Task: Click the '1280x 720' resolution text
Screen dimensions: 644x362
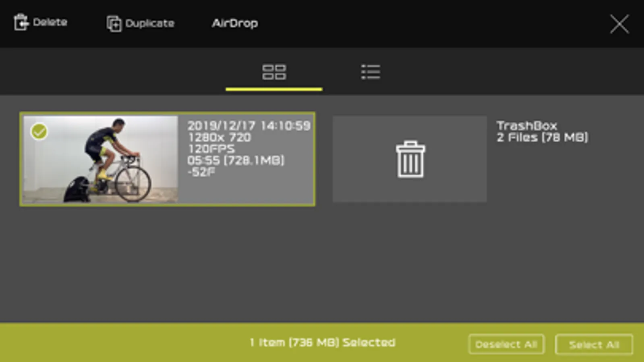Action: pos(219,138)
